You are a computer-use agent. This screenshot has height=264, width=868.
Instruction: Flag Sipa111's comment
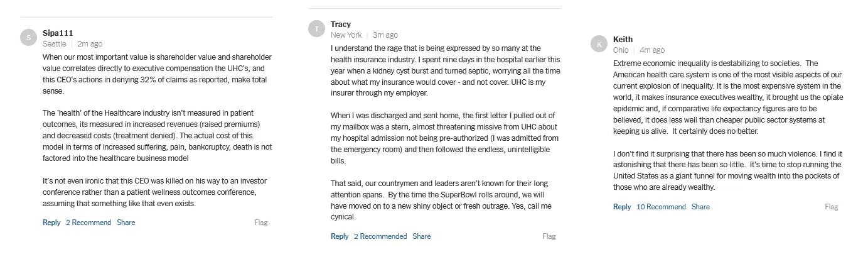click(261, 223)
